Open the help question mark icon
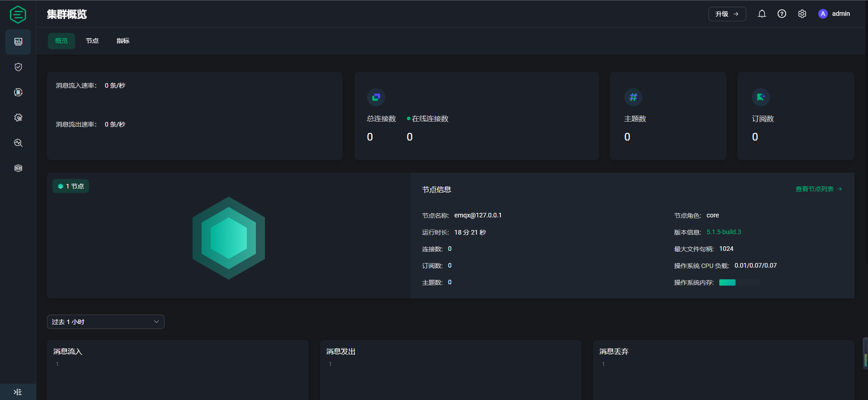 (x=782, y=14)
